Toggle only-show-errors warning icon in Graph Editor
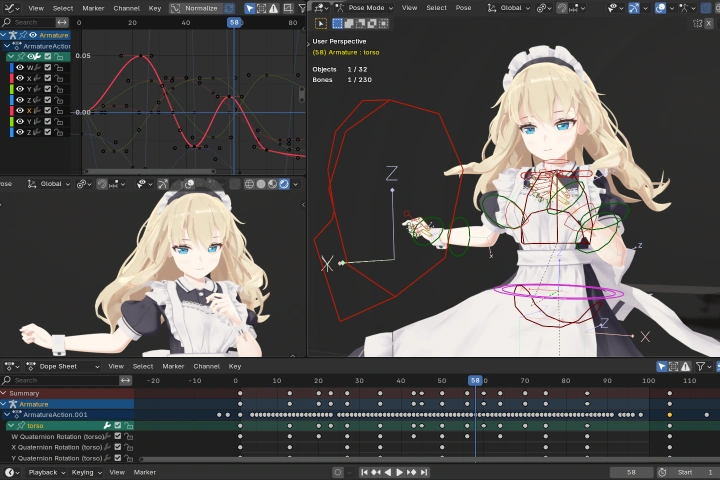Image resolution: width=720 pixels, height=480 pixels. 274,8
